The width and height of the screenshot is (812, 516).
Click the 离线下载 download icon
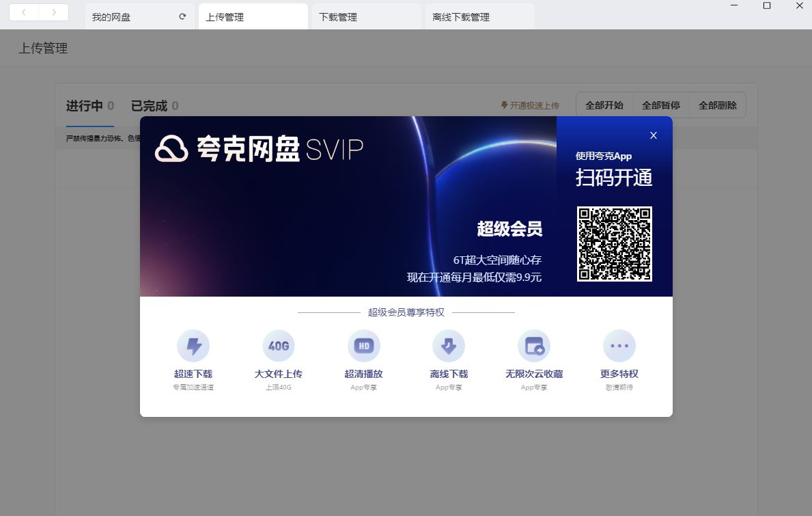(x=449, y=346)
